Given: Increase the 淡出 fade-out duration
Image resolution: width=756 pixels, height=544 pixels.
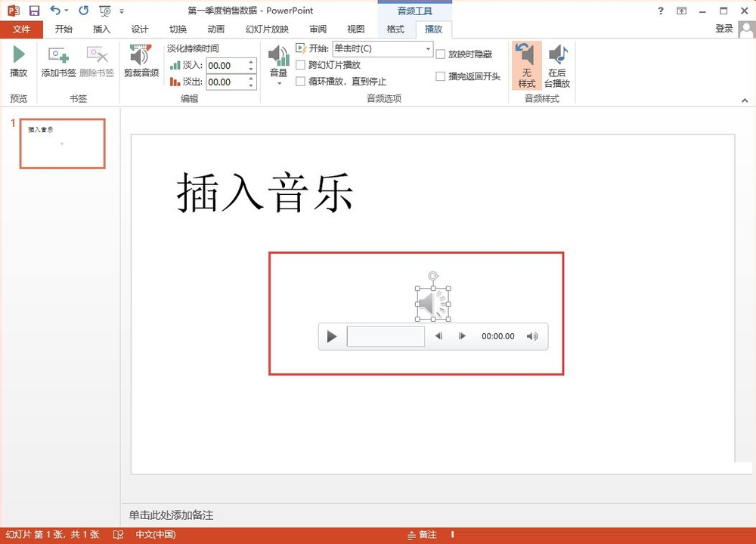Looking at the screenshot, I should (x=251, y=78).
